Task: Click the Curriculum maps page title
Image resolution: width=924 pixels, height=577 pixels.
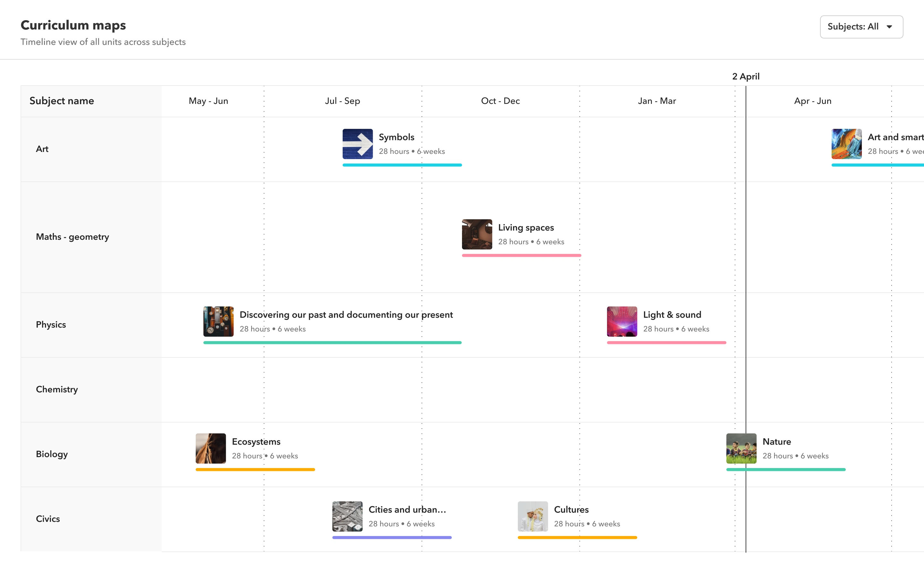Action: pos(73,25)
